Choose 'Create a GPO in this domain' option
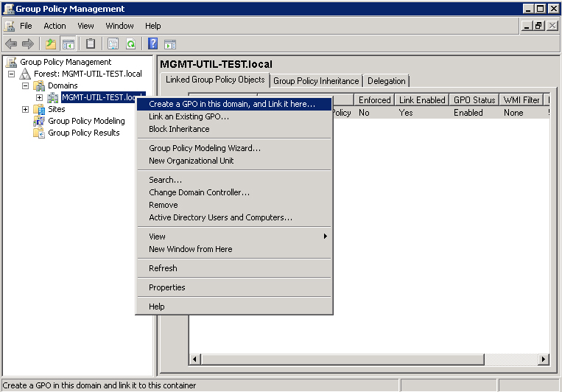562x392 pixels. (x=231, y=104)
